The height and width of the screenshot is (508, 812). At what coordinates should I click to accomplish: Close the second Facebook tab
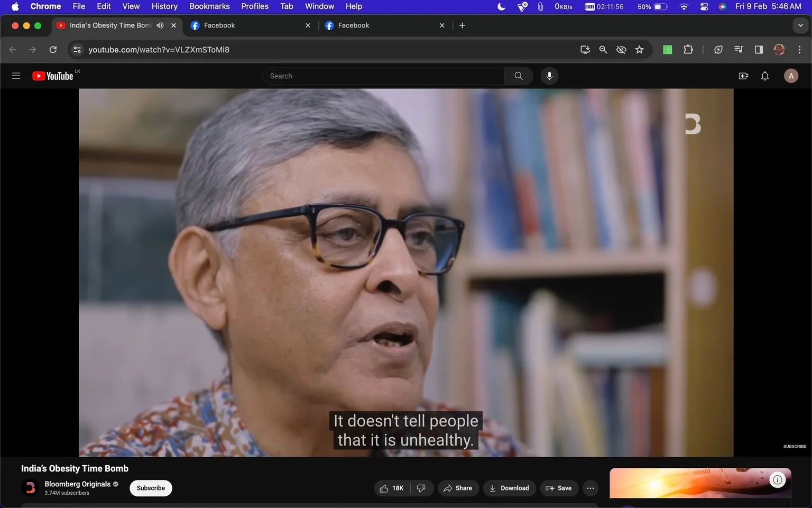click(x=442, y=25)
